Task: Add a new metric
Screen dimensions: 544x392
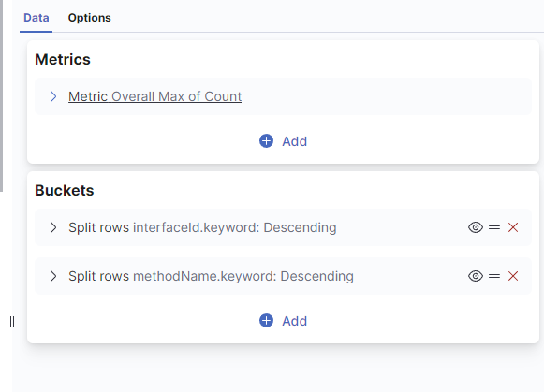Action: click(x=283, y=141)
